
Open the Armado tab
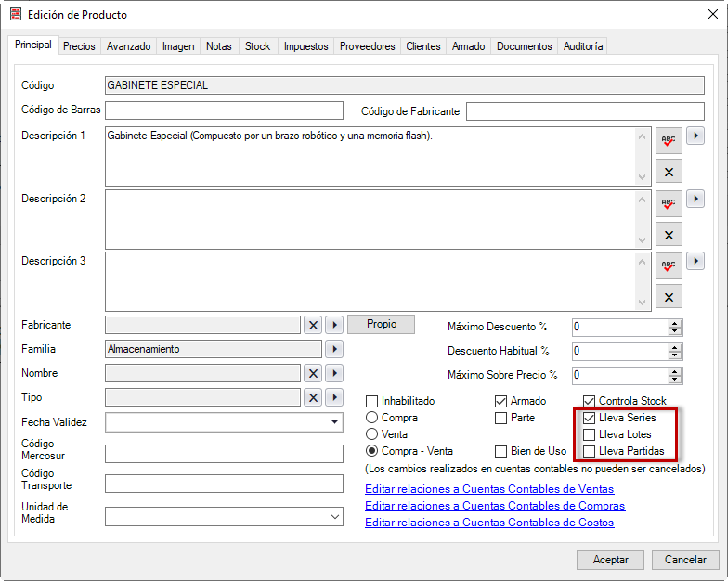468,46
